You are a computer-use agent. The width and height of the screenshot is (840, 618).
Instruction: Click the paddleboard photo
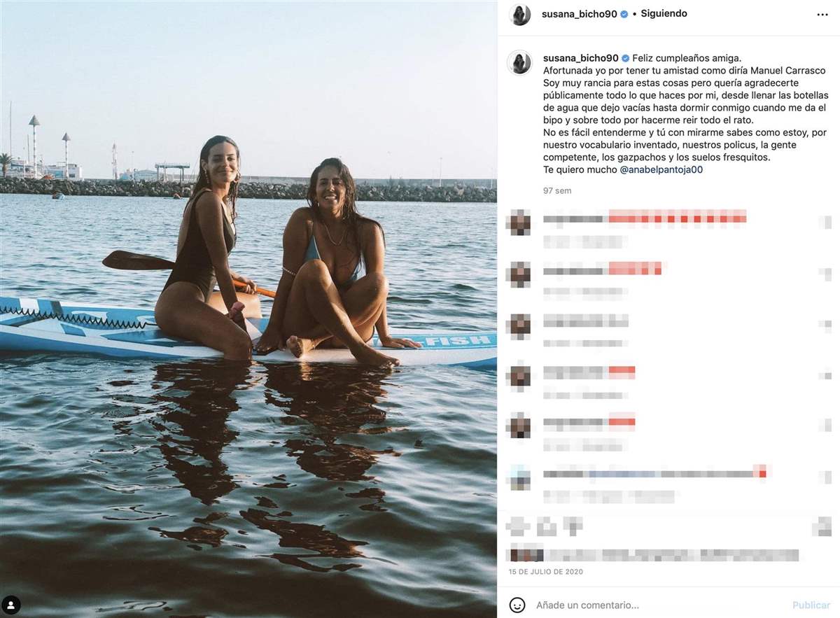click(248, 309)
